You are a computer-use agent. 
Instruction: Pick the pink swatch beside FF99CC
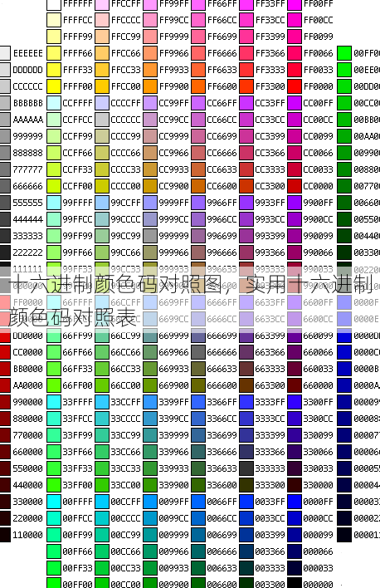(x=150, y=20)
